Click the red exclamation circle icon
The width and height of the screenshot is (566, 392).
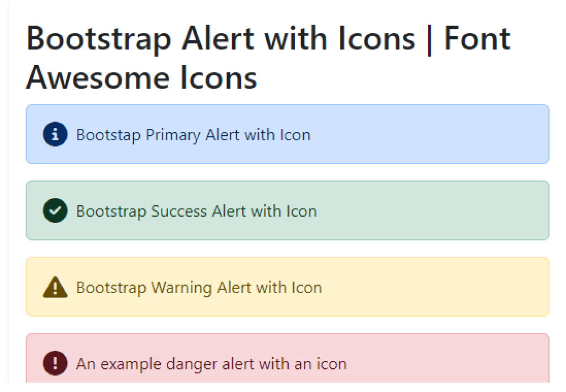(55, 363)
